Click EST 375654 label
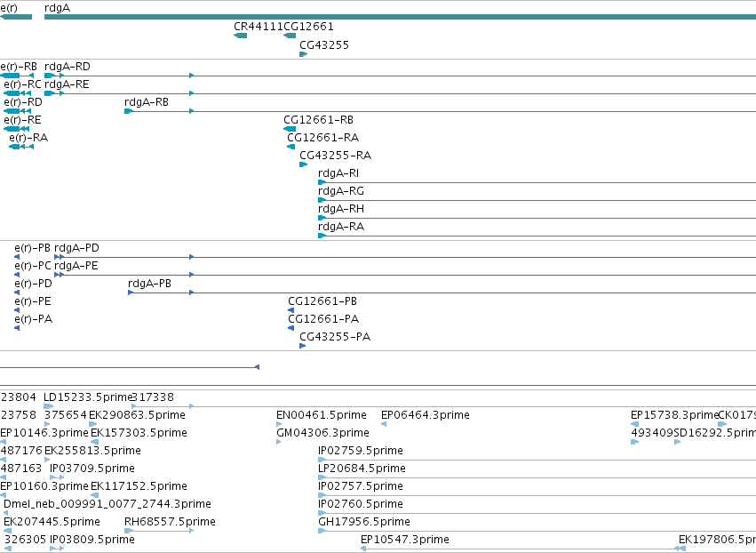The height and width of the screenshot is (553, 756). click(66, 415)
